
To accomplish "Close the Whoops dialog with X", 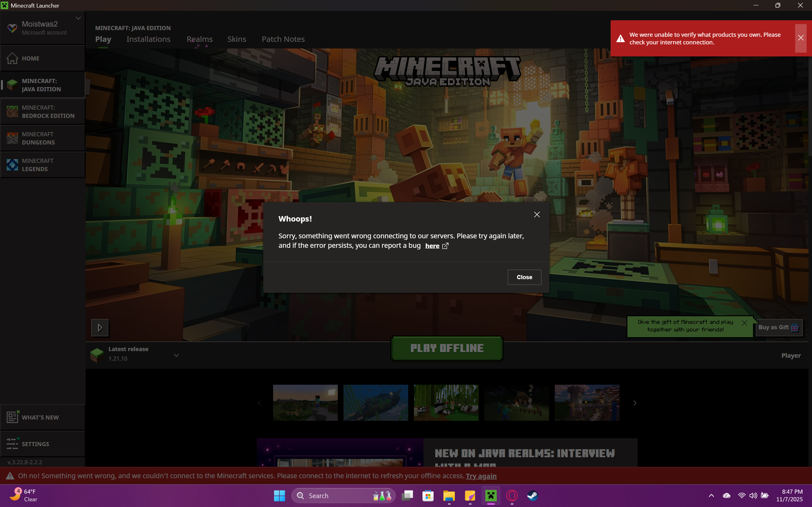I will 537,215.
